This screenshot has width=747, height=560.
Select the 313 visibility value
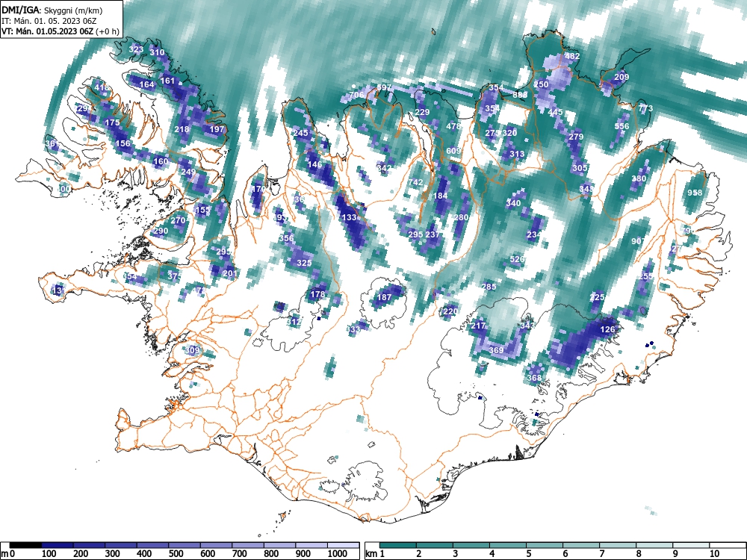coord(517,154)
